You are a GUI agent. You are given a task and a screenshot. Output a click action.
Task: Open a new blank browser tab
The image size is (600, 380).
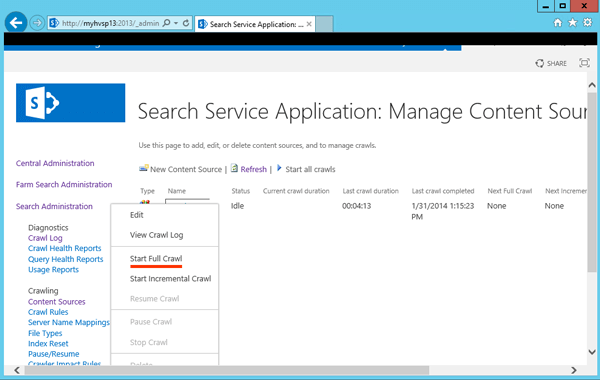pyautogui.click(x=324, y=24)
